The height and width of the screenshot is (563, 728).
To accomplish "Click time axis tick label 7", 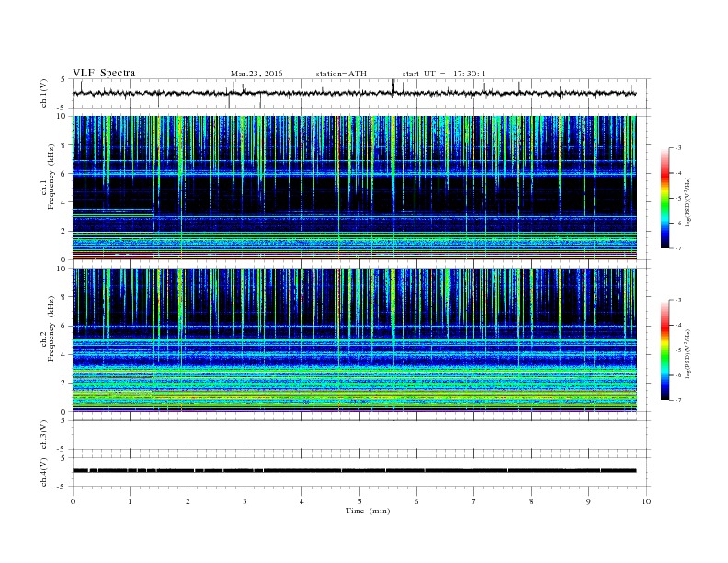I will pos(474,501).
